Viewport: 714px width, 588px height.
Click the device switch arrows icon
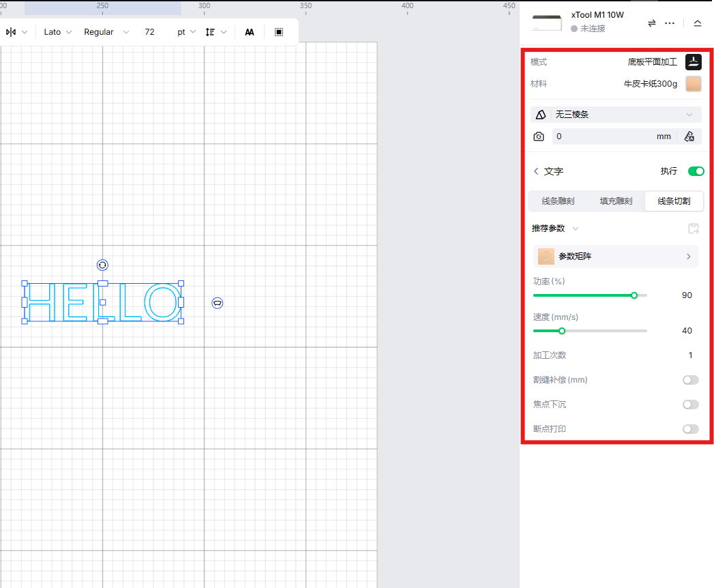pyautogui.click(x=651, y=23)
